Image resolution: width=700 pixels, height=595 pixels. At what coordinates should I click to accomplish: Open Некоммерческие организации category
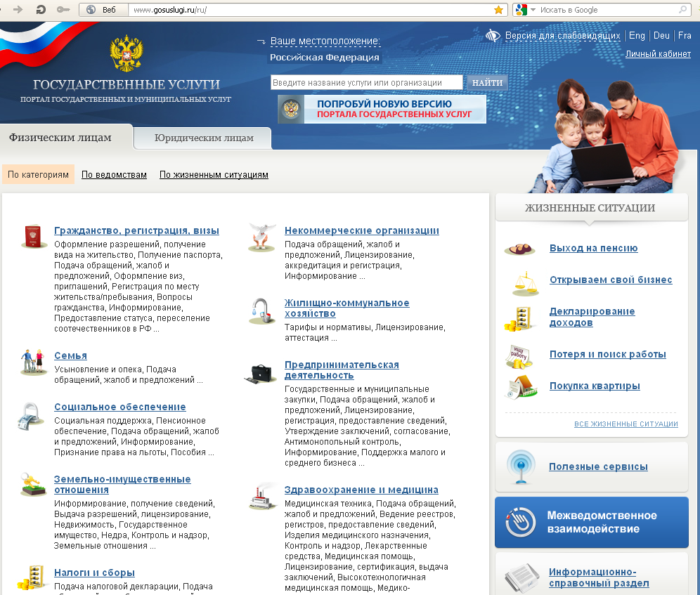point(362,231)
